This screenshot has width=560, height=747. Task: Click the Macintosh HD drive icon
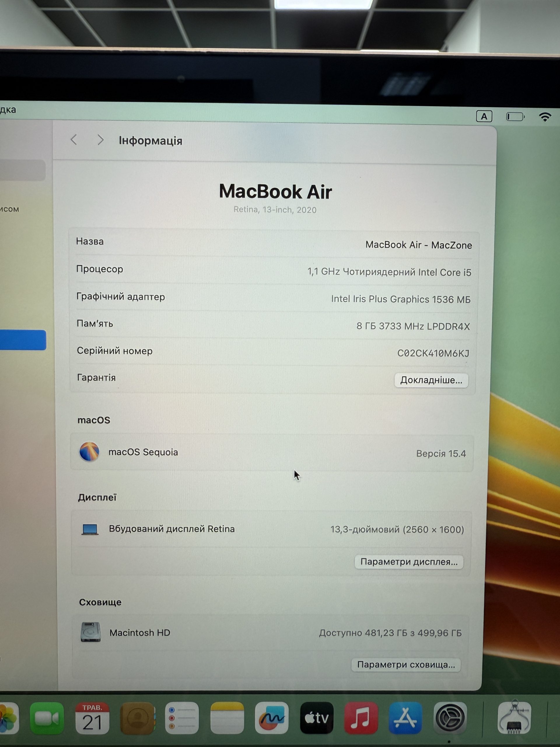[x=90, y=632]
